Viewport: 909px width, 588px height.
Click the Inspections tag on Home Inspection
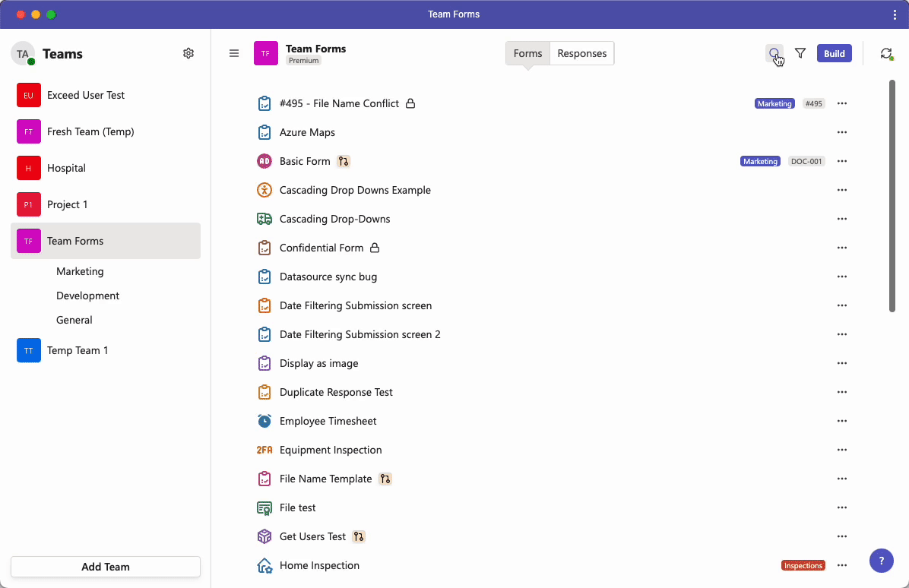(803, 565)
